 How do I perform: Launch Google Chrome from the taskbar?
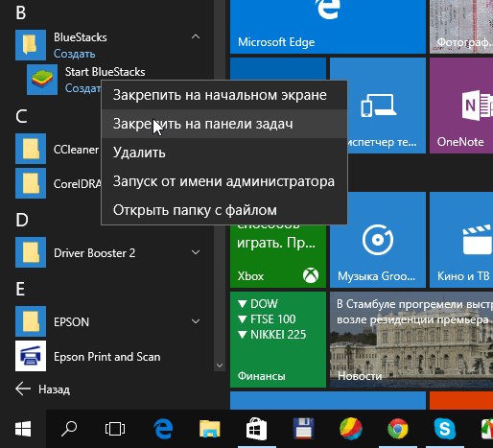[398, 429]
